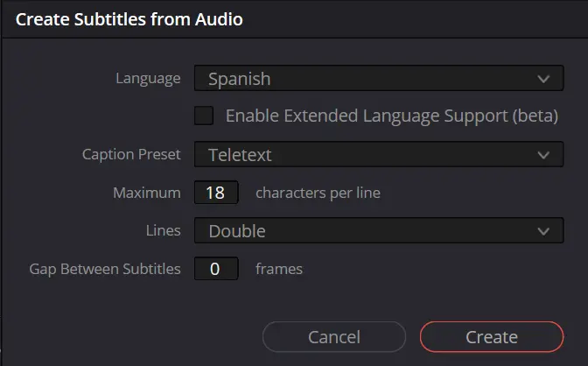Image resolution: width=588 pixels, height=366 pixels.
Task: Click the 'Maximum' field label
Action: 147,193
